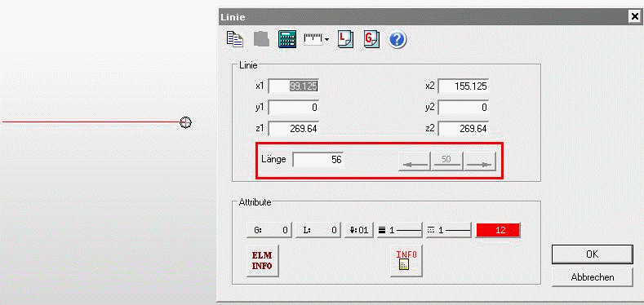Click the ruler measurement icon
Image resolution: width=644 pixels, height=305 pixels.
(x=313, y=39)
